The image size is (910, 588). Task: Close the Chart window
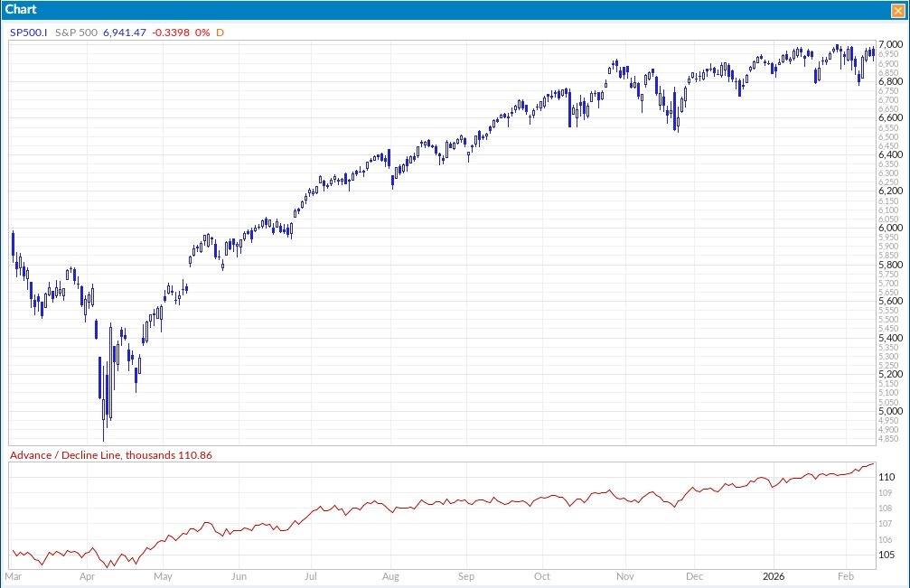[x=896, y=10]
